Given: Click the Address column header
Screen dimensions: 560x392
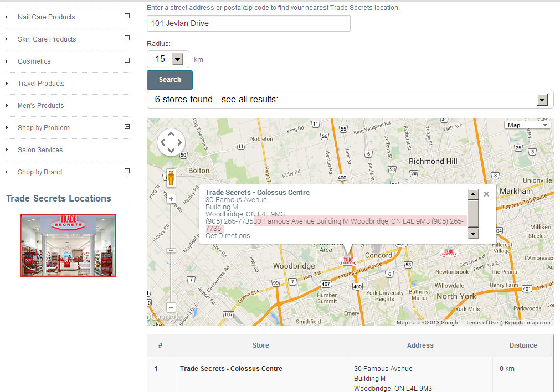Looking at the screenshot, I should [420, 345].
